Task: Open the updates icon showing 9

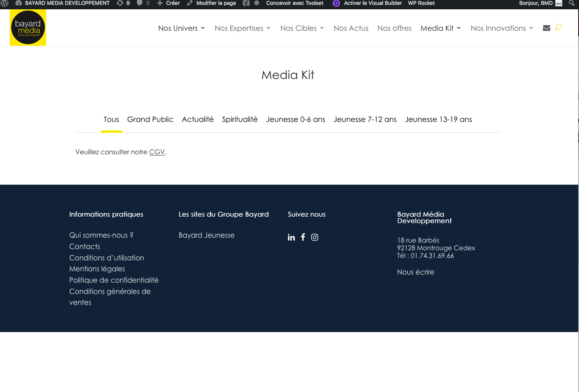Action: pyautogui.click(x=120, y=3)
